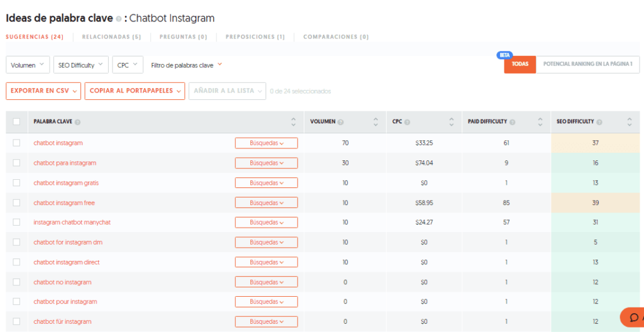Screen dimensions: 644x332
Task: Click the help icon next to Volumen header
Action: click(x=341, y=122)
